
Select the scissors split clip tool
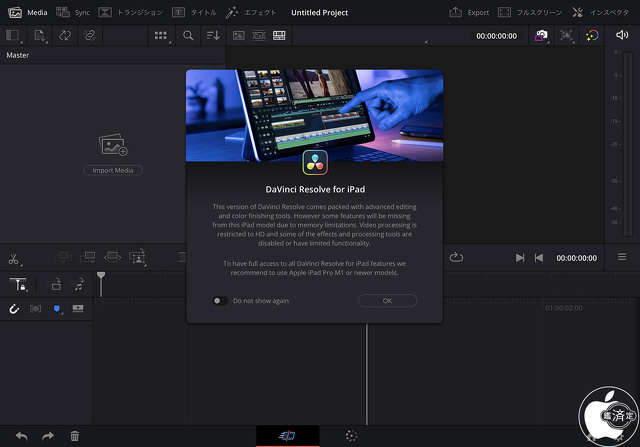click(15, 258)
